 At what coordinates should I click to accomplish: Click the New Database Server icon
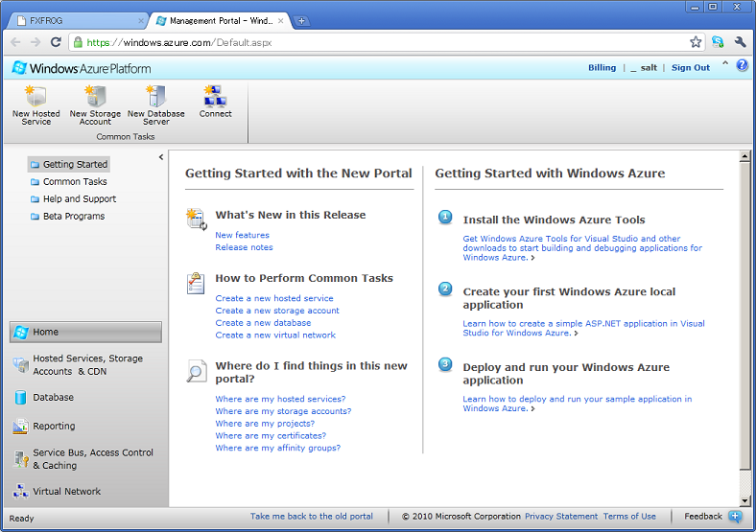tap(155, 97)
